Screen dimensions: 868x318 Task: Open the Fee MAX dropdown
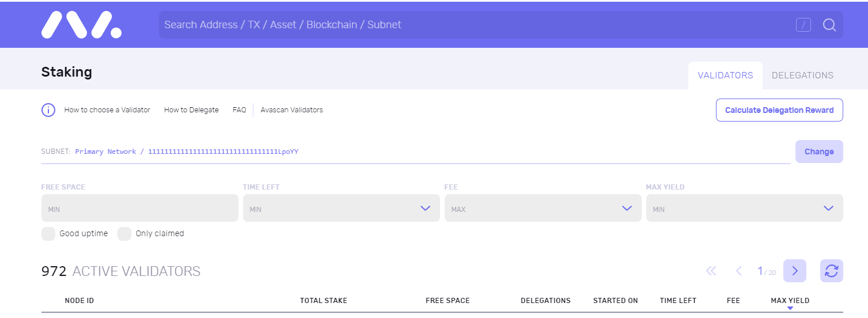click(543, 208)
